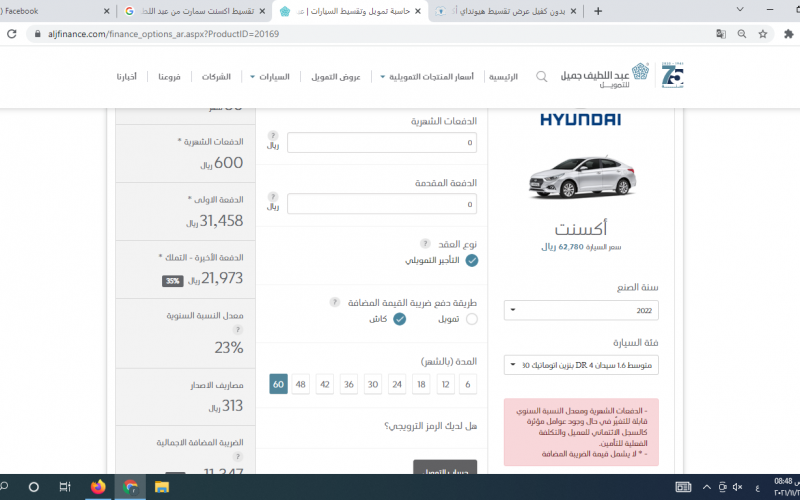The image size is (800, 500).
Task: Select the التأجير التمويلي contract type
Action: point(472,260)
